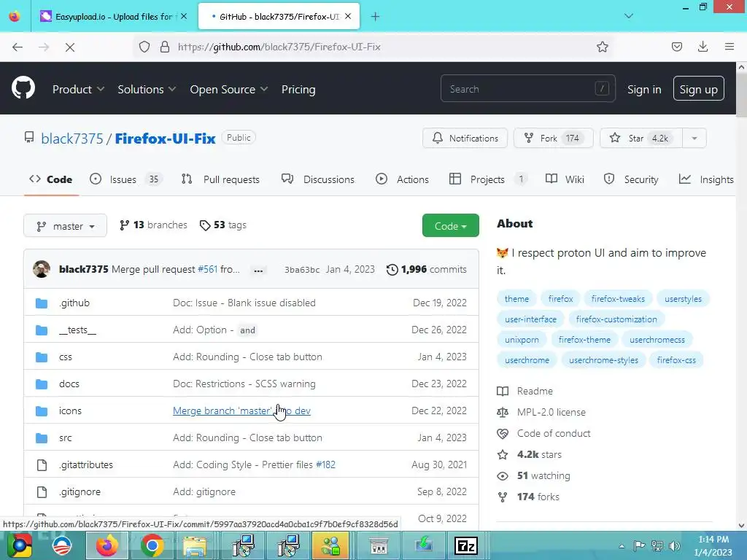Close the Easyupload.io tab
The width and height of the screenshot is (747, 560).
pos(184,17)
